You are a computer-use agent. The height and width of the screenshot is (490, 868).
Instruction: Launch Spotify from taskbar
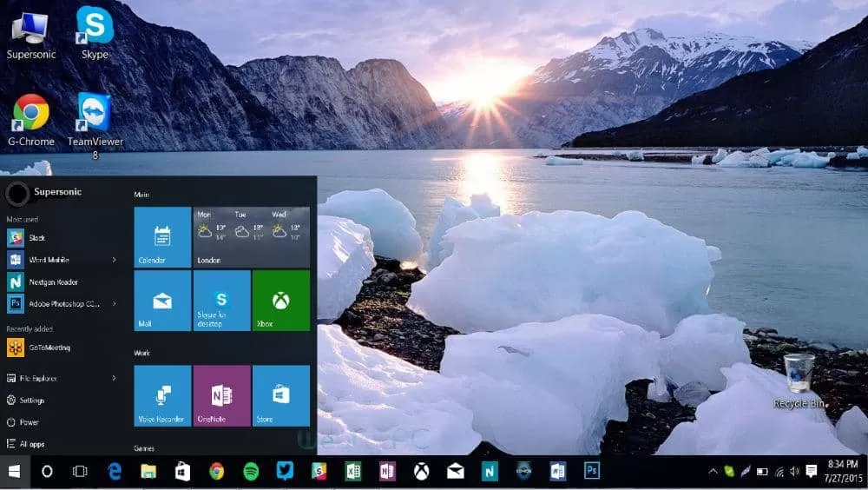click(251, 472)
